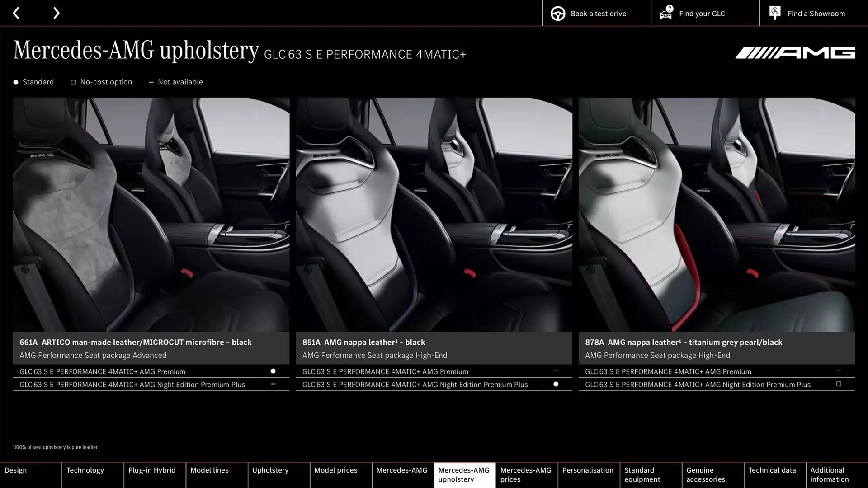
Task: Click the showroom location pin icon
Action: [775, 13]
